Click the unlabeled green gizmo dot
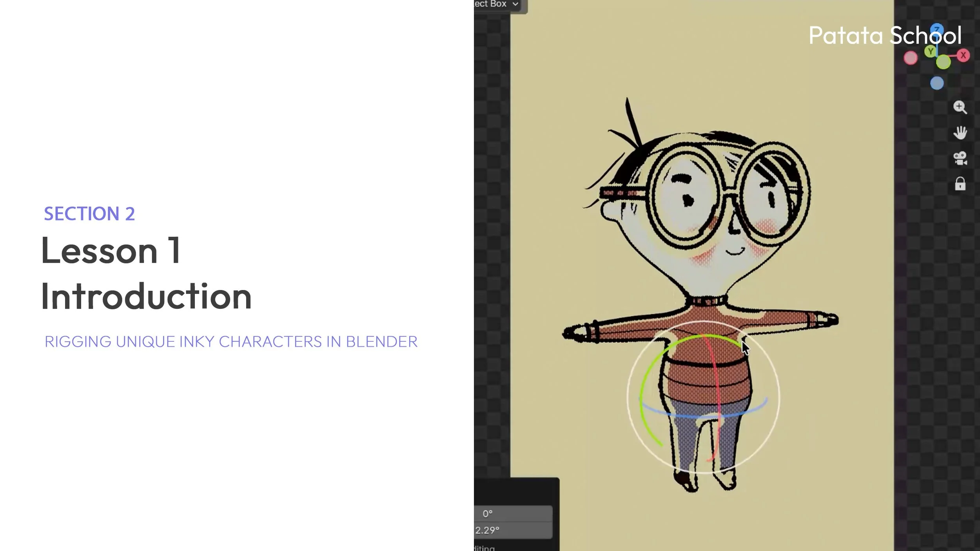 point(943,62)
